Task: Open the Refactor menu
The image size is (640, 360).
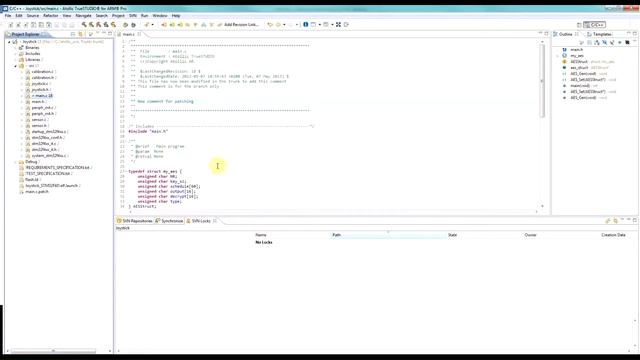Action: (51, 16)
